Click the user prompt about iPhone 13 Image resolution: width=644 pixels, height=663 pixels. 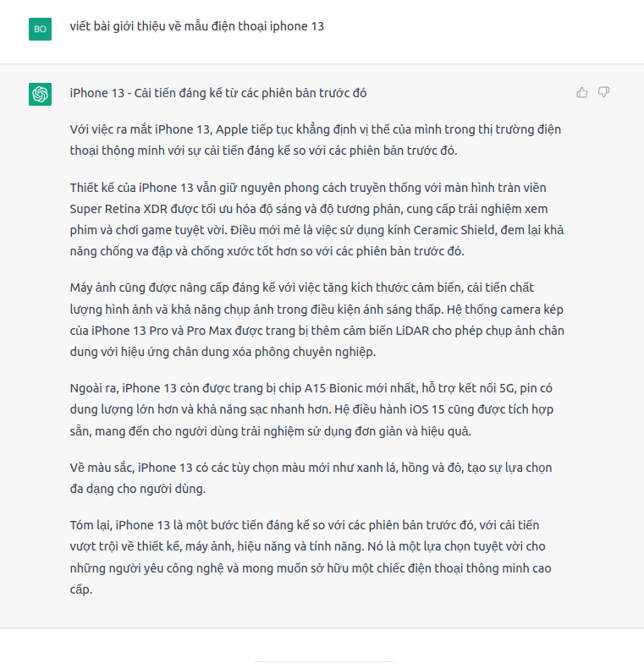pos(196,26)
